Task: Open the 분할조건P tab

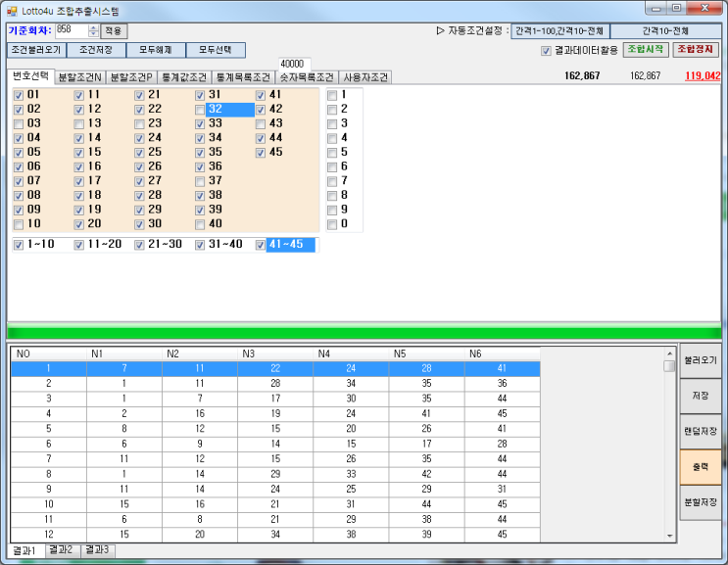Action: click(132, 77)
